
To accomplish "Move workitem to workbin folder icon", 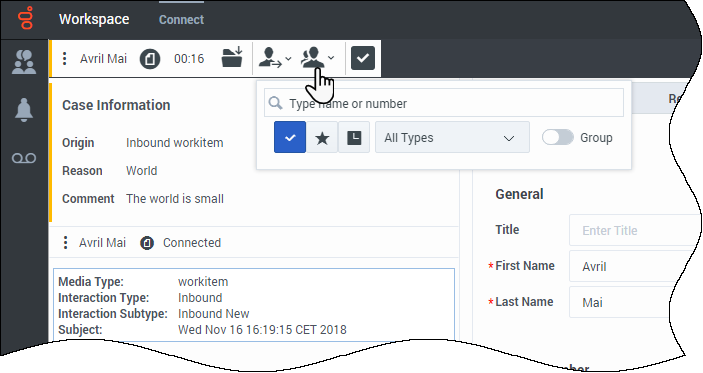I will 232,57.
